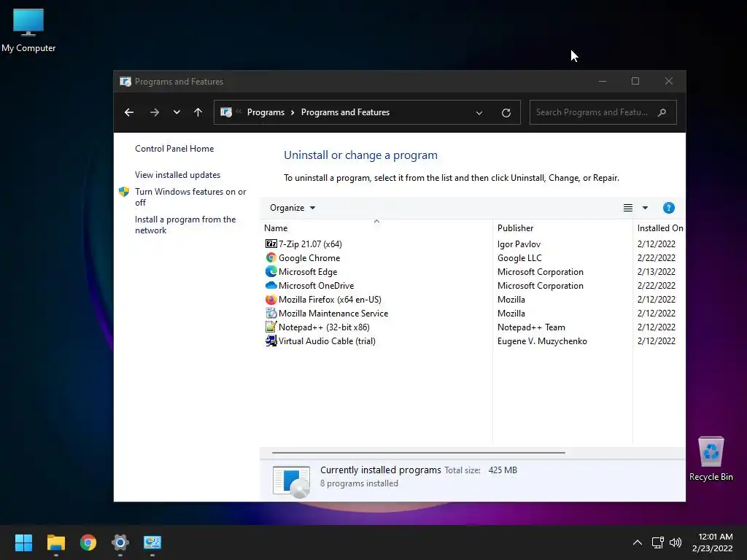This screenshot has width=747, height=560.
Task: Show hidden tray icons chevron
Action: click(638, 542)
